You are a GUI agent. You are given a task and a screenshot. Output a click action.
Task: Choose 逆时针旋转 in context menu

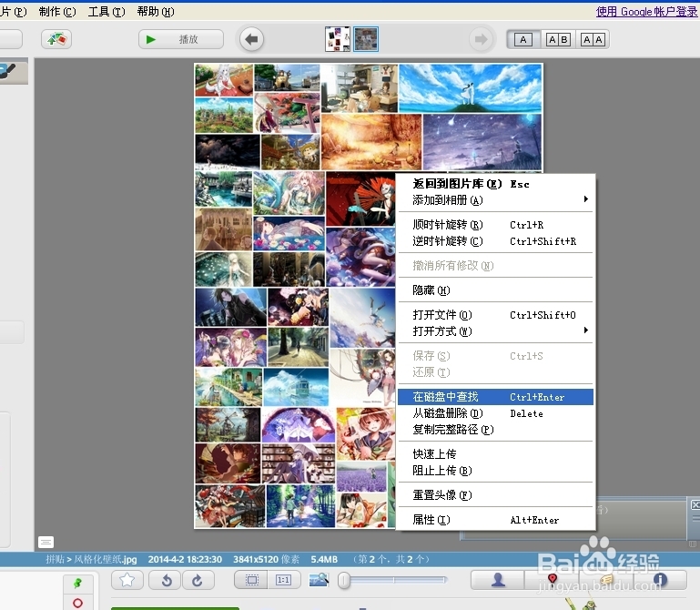[495, 241]
